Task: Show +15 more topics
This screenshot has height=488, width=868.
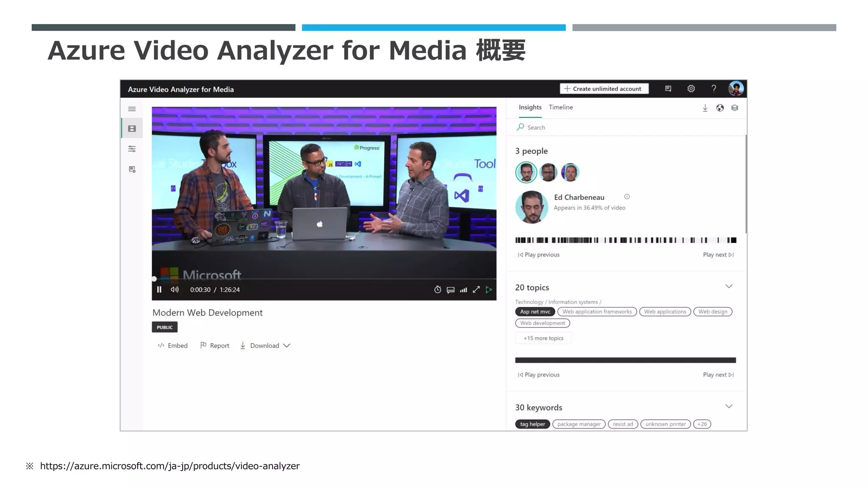Action: pyautogui.click(x=543, y=338)
